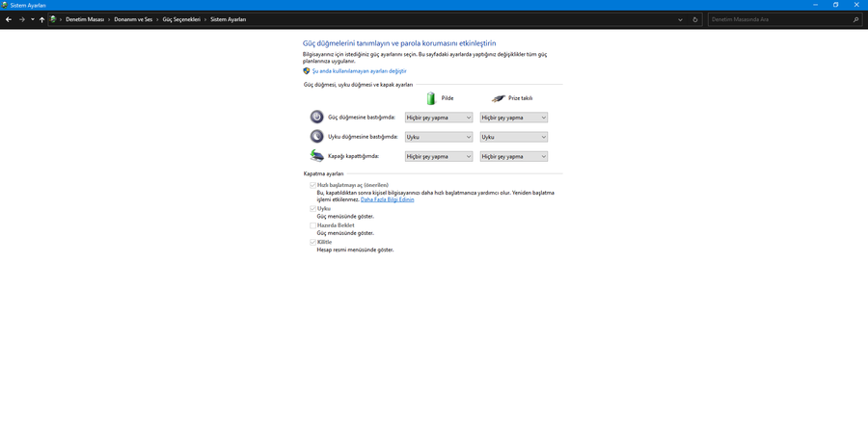
Task: Open sleep button Prize takılı dropdown
Action: tap(514, 137)
